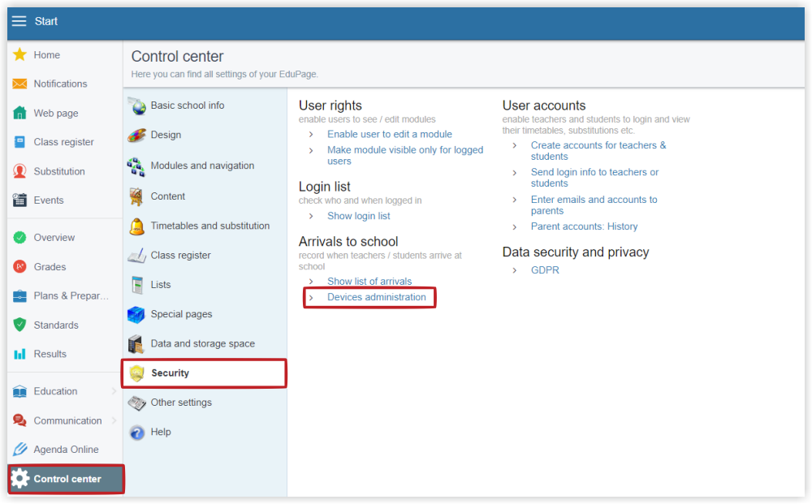Open Modules and navigation settings
Screen dimensions: 812x504
[x=202, y=166]
